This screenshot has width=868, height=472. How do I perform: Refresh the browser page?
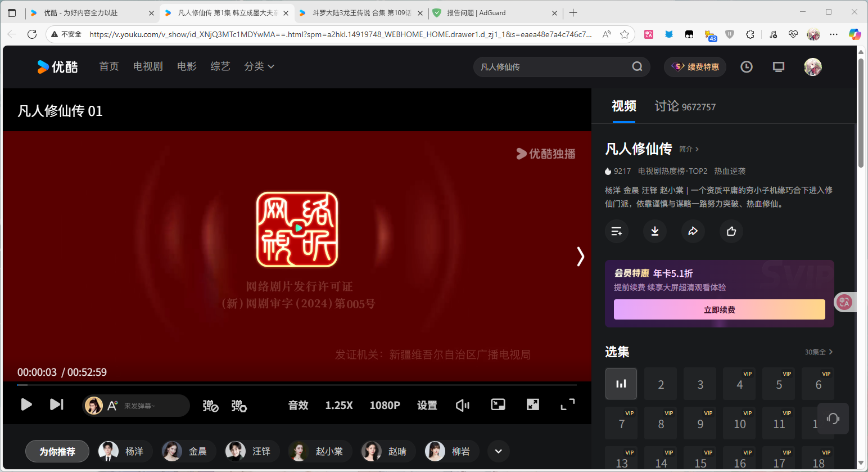tap(32, 34)
